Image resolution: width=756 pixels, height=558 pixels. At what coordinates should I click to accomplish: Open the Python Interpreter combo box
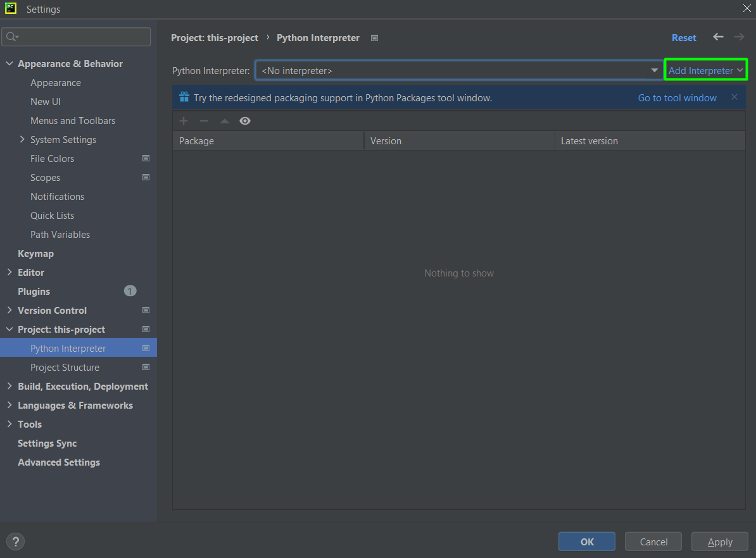[x=459, y=70]
